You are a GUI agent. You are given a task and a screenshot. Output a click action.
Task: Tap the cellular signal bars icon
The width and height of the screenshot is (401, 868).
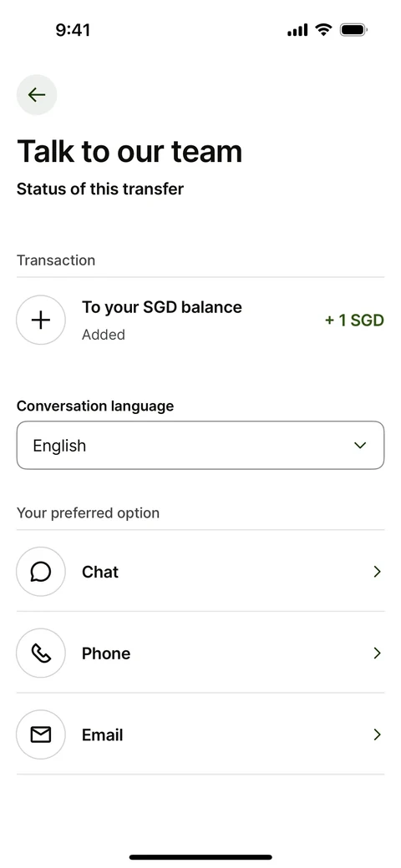point(297,30)
